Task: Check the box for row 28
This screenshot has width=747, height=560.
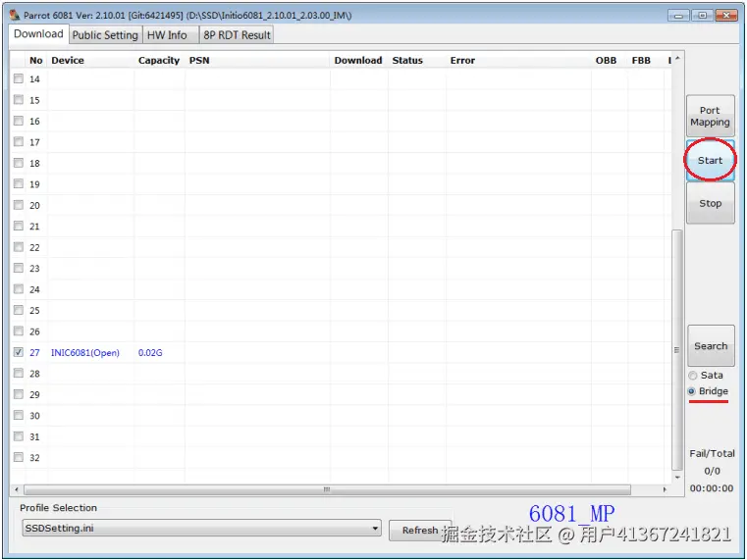Action: tap(19, 373)
